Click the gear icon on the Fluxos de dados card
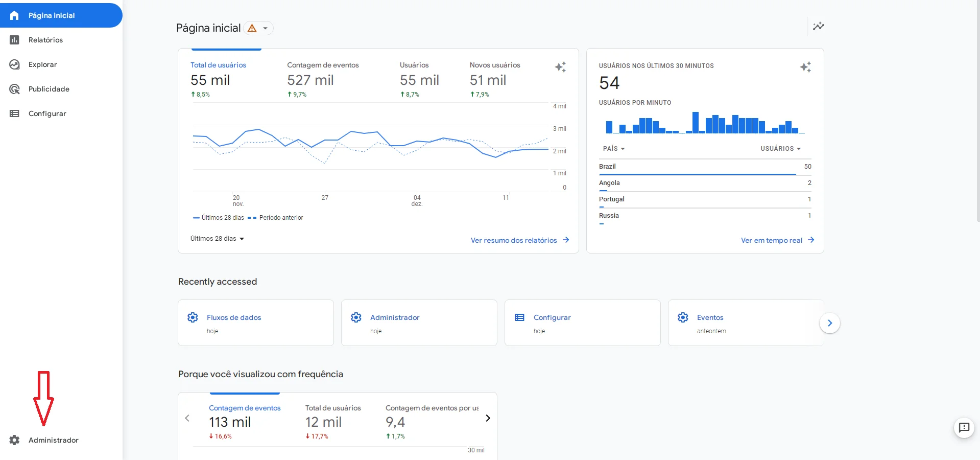Screen dimensions: 980x460 [x=193, y=317]
